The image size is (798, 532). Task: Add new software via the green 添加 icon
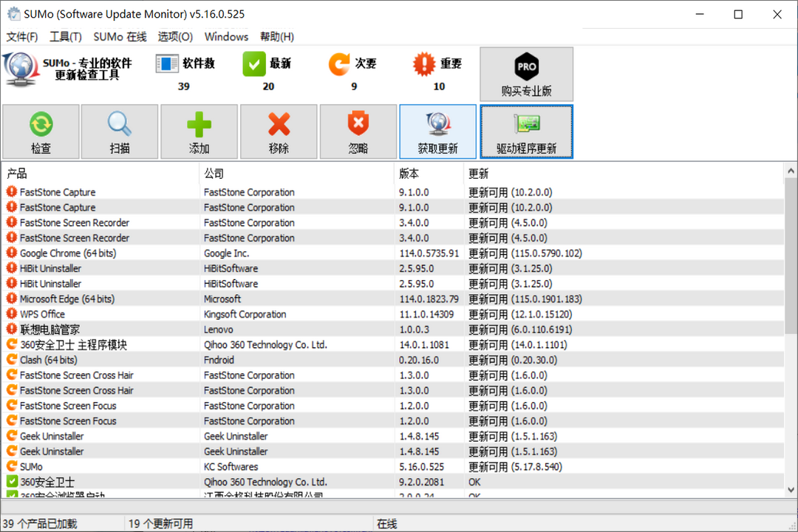point(199,132)
